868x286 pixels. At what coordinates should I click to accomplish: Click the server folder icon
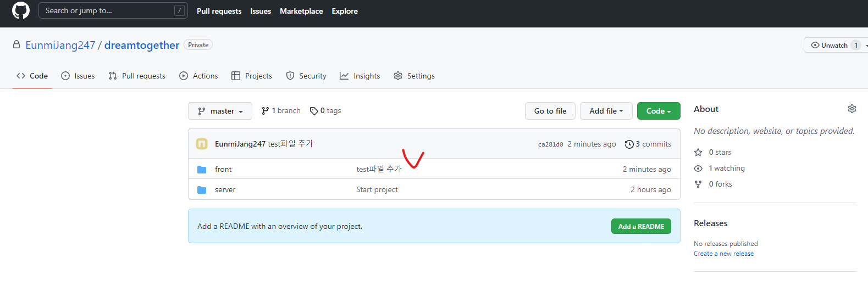click(x=202, y=189)
